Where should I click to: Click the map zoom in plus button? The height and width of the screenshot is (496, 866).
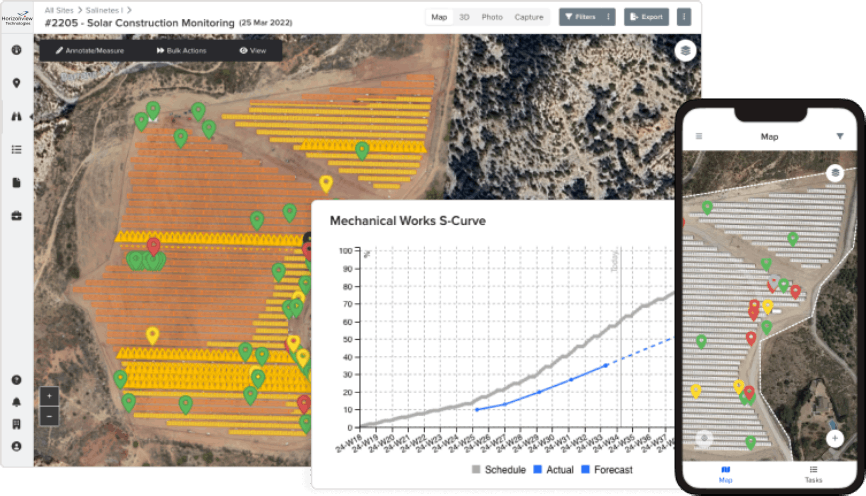tap(50, 397)
